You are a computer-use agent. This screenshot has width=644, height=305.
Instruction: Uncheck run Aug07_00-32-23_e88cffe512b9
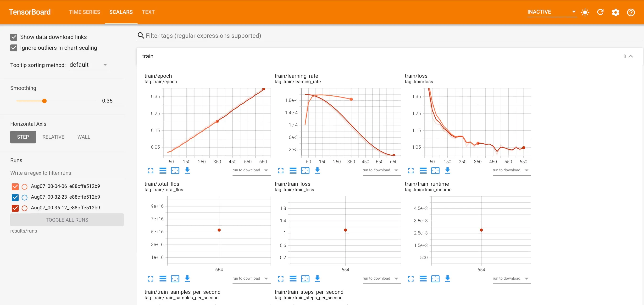pyautogui.click(x=15, y=197)
